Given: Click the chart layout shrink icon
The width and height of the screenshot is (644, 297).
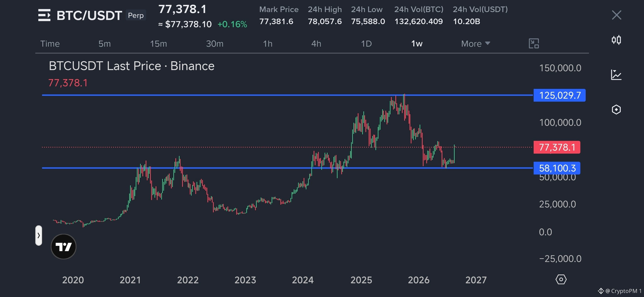Looking at the screenshot, I should [x=534, y=43].
